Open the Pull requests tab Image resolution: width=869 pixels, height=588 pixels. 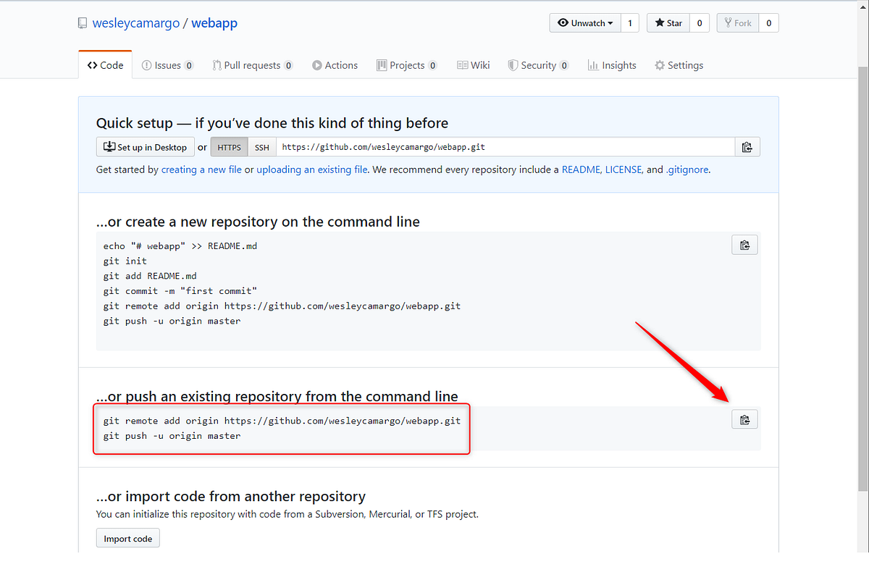pyautogui.click(x=252, y=64)
